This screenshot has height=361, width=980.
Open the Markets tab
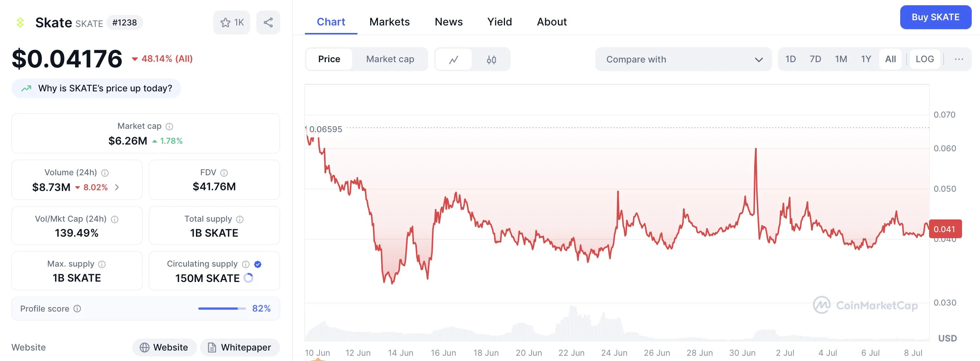pos(390,22)
